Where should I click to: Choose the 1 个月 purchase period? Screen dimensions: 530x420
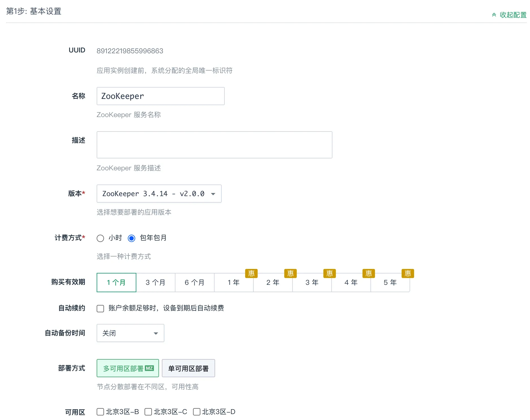(116, 283)
